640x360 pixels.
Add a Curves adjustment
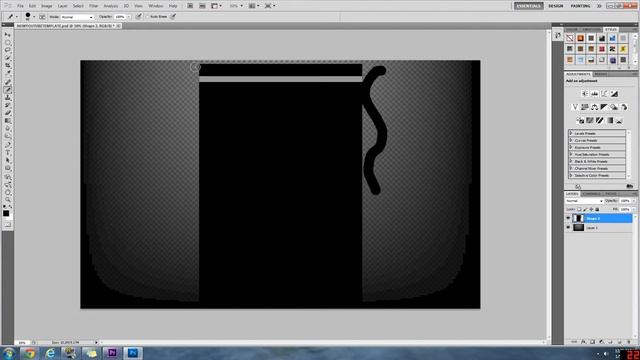(604, 93)
